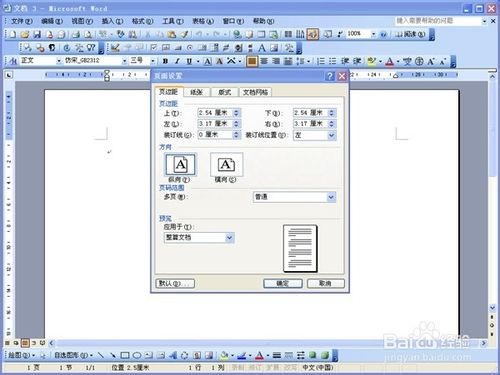This screenshot has height=375, width=500.
Task: Switch to the Document Grid (文档网格) tab
Action: 255,92
